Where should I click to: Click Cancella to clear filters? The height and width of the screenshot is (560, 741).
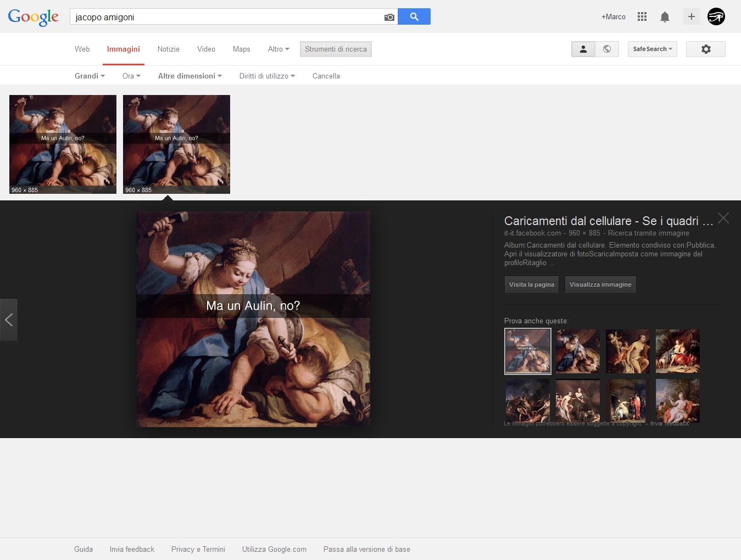pyautogui.click(x=326, y=76)
